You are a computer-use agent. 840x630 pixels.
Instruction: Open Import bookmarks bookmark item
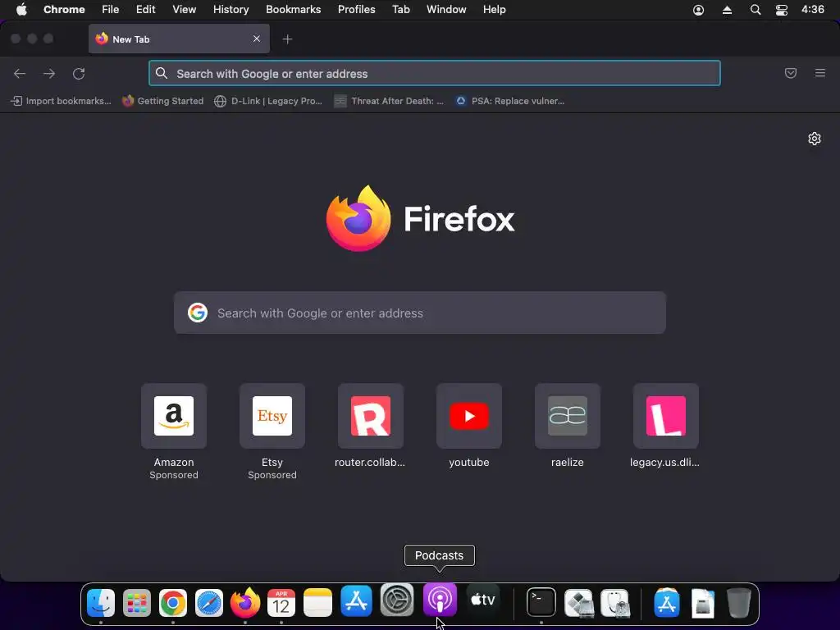click(x=62, y=101)
